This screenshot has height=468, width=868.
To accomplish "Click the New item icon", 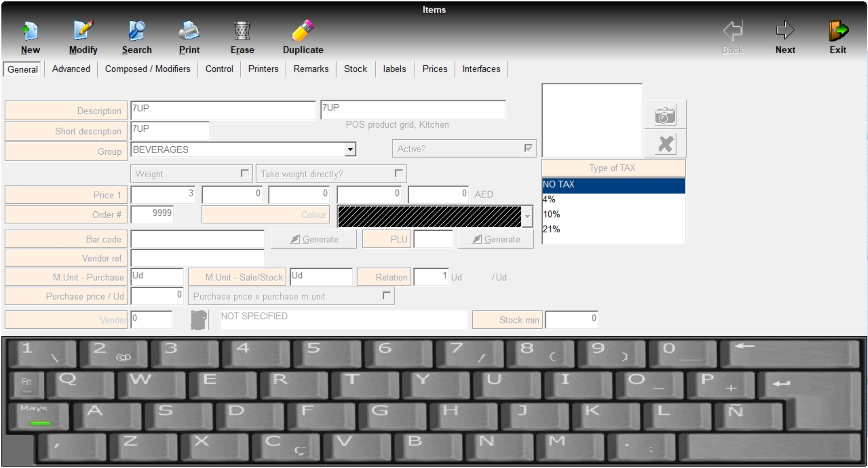I will tap(30, 32).
